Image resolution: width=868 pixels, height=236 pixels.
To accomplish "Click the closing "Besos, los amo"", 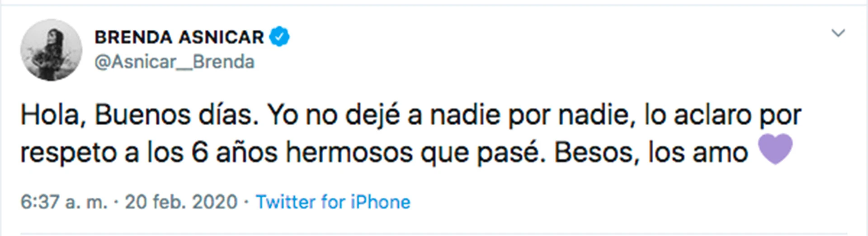I will click(x=651, y=153).
